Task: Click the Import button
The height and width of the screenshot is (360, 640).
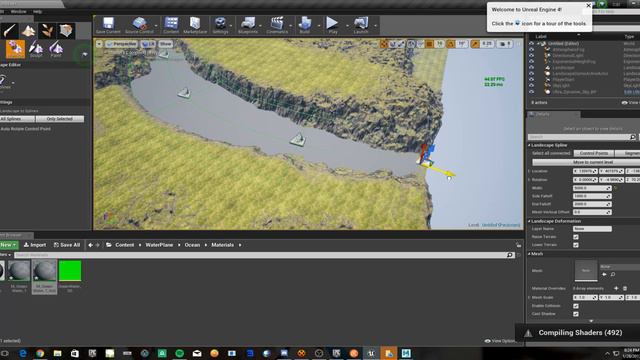Action: click(x=35, y=245)
